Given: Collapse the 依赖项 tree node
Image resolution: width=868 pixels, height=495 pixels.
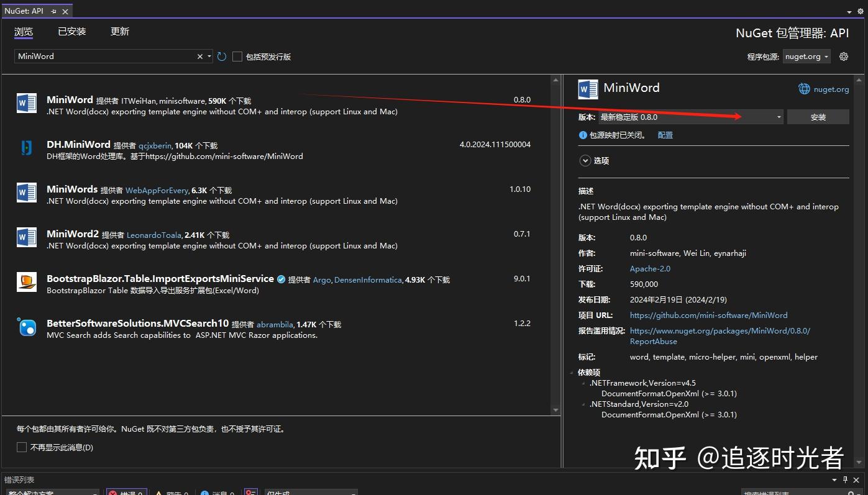Looking at the screenshot, I should pos(572,373).
